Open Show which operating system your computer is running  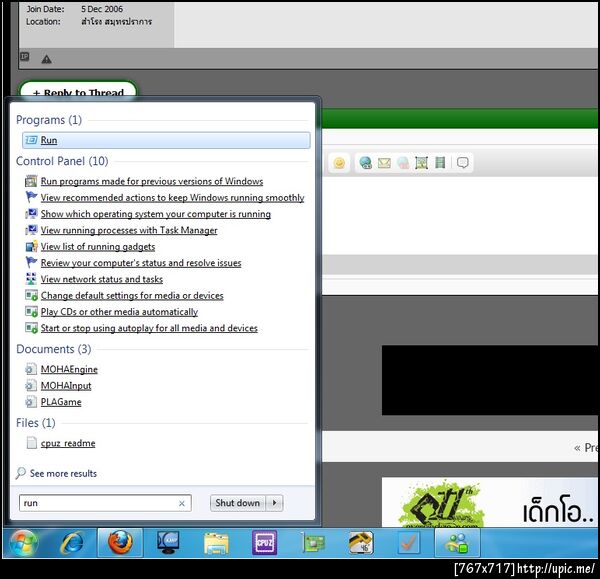tap(155, 214)
